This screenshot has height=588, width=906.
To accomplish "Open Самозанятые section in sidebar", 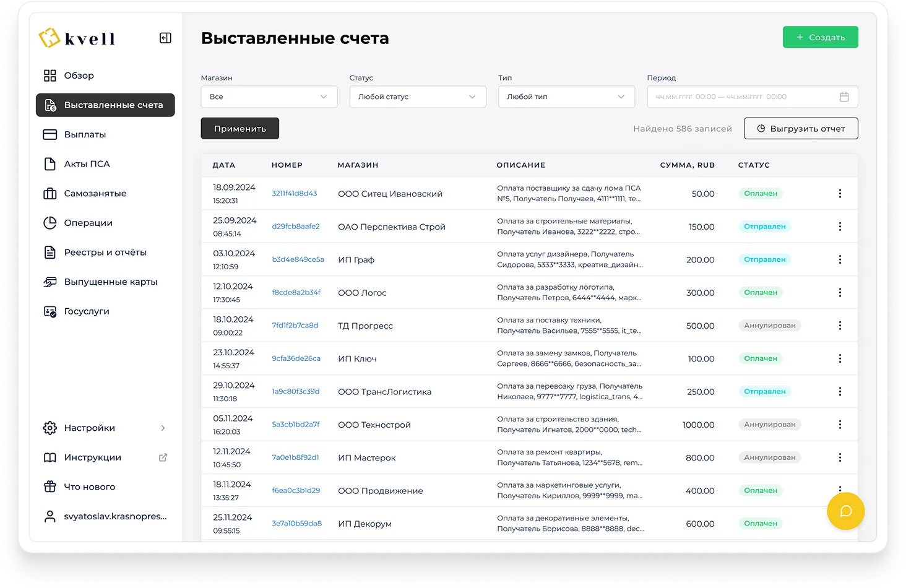I will click(95, 193).
